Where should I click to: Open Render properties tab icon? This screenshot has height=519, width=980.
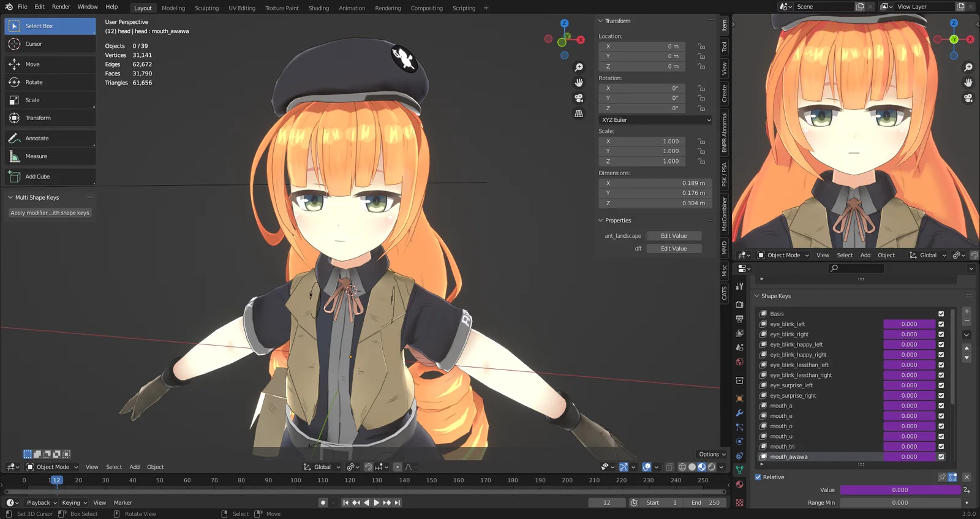click(x=739, y=304)
